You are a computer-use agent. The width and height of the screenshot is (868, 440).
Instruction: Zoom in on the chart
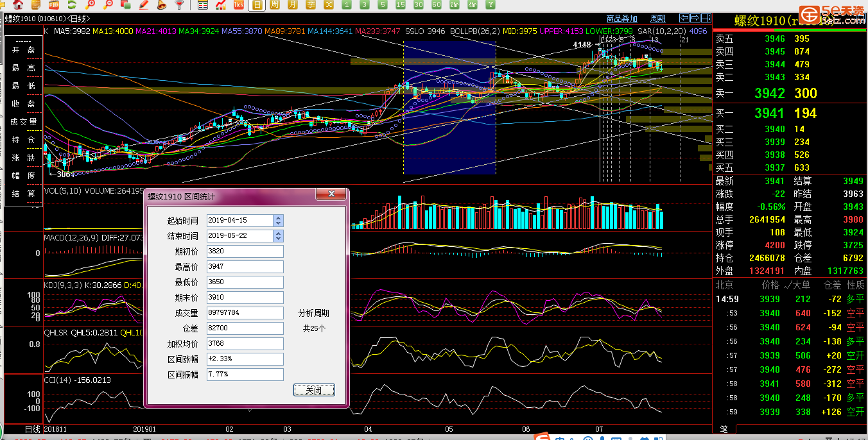coord(90,4)
